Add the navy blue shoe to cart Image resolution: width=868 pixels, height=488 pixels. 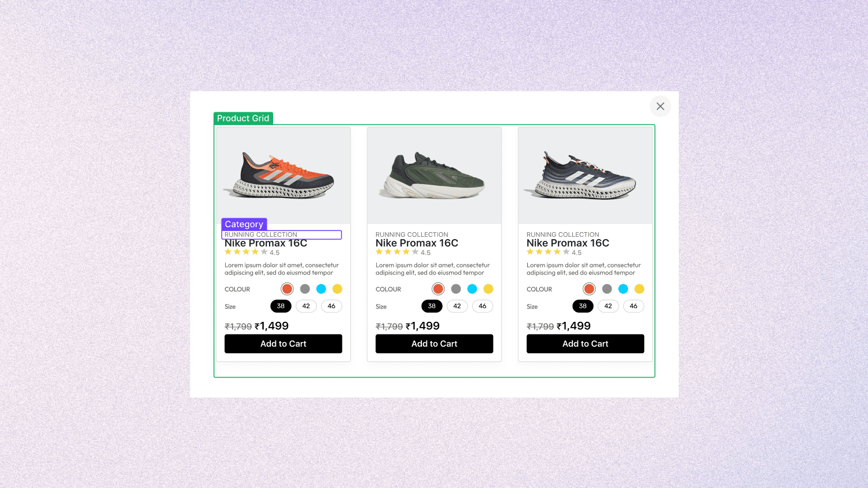click(585, 344)
